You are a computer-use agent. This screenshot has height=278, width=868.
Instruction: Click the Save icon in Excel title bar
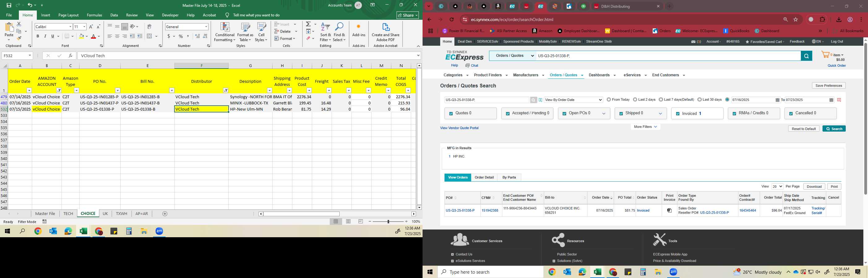9,5
